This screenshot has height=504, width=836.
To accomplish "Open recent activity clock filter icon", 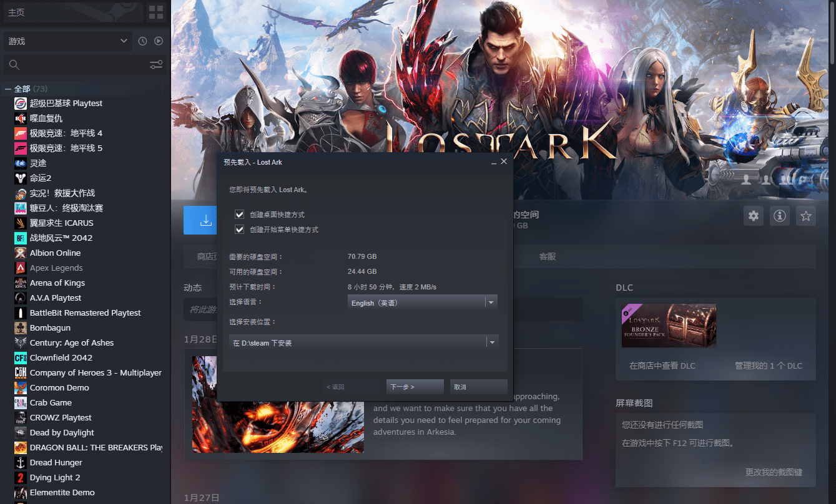I will coord(142,41).
